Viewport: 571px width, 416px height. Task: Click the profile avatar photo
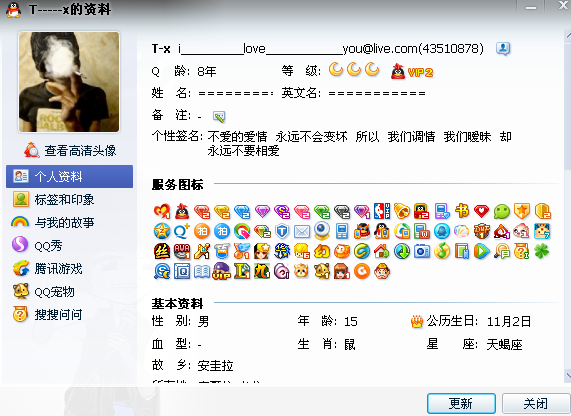point(69,82)
